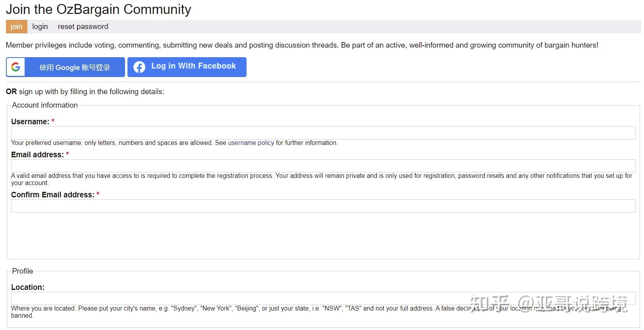The width and height of the screenshot is (644, 330).
Task: Click the bold Email address label
Action: (x=37, y=155)
